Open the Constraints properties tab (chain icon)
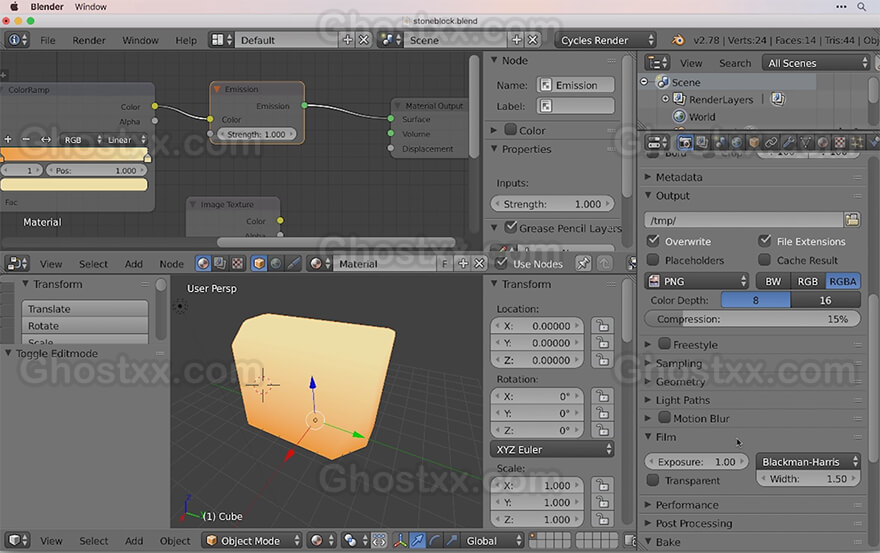The width and height of the screenshot is (880, 553). tap(771, 143)
